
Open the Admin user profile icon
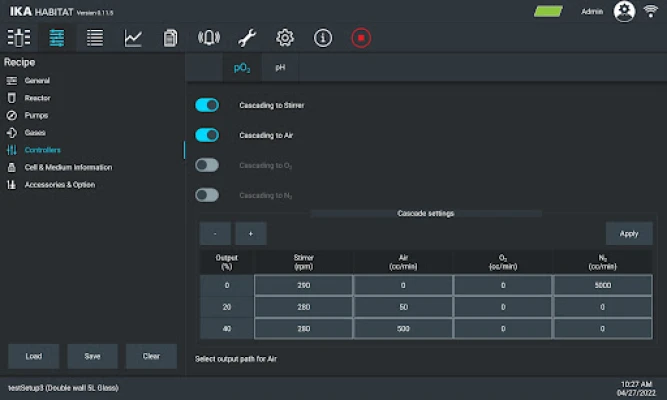coord(625,12)
